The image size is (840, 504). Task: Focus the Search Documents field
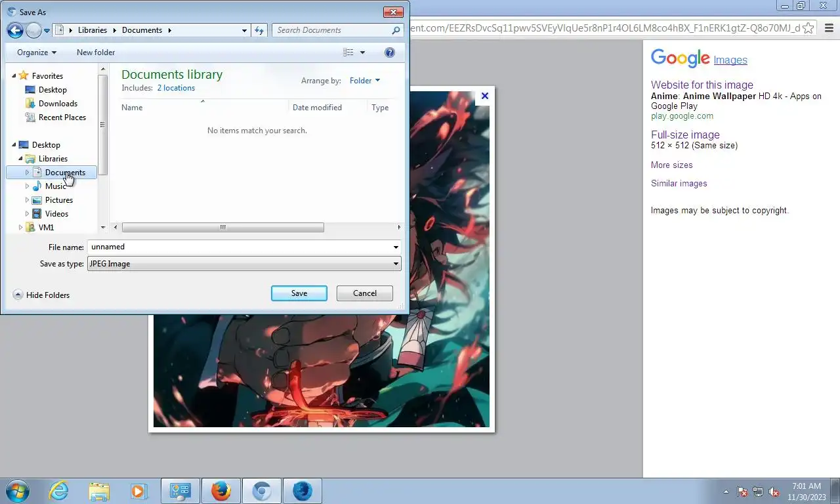333,30
